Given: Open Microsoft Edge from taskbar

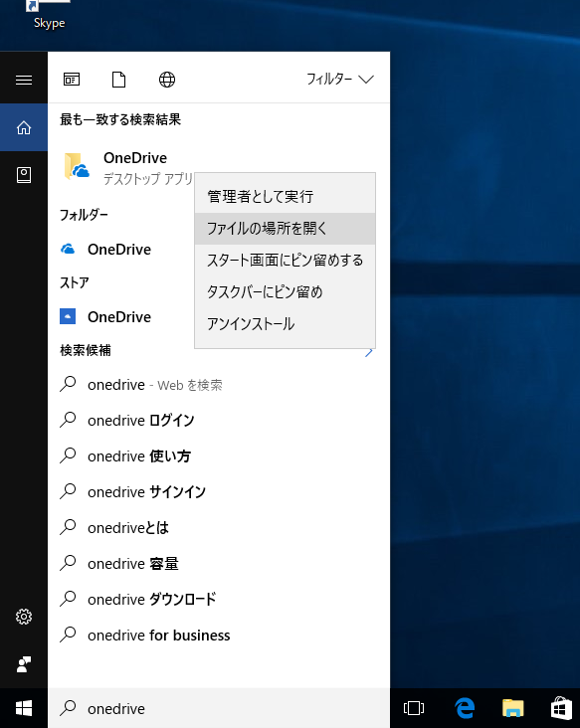Looking at the screenshot, I should (x=465, y=708).
